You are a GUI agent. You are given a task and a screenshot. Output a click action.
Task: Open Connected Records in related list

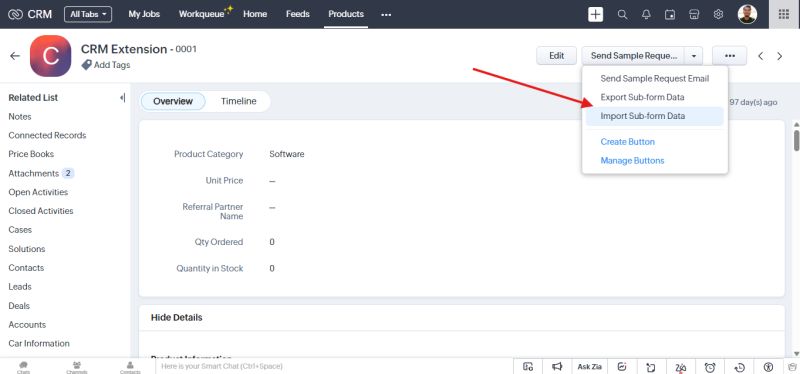coord(47,135)
